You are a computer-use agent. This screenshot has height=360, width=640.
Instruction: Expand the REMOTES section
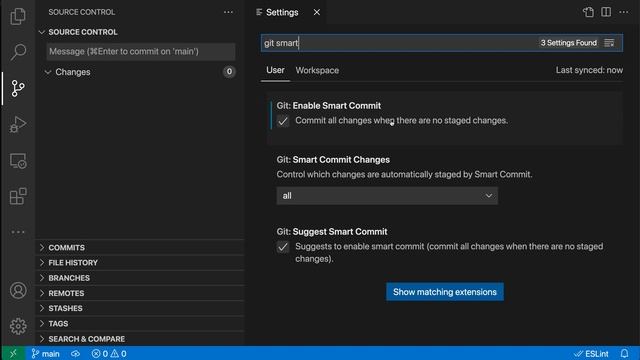[x=140, y=293]
